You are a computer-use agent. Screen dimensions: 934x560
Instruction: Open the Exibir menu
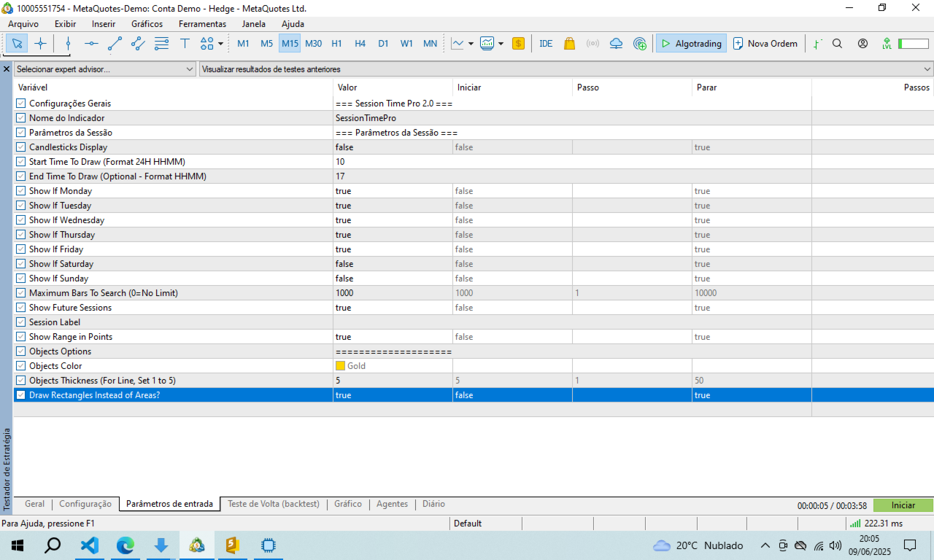(x=65, y=24)
